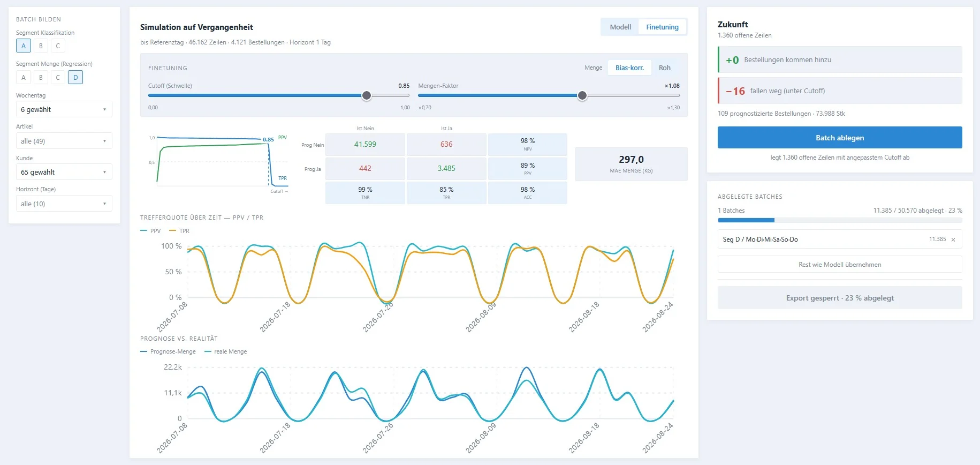This screenshot has width=980, height=465.
Task: Click the Mengen-Faktor slider handle
Action: (582, 95)
